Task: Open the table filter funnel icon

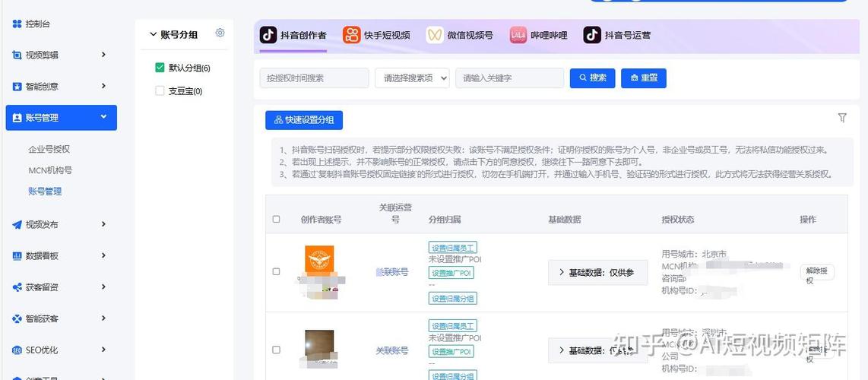Action: (842, 118)
